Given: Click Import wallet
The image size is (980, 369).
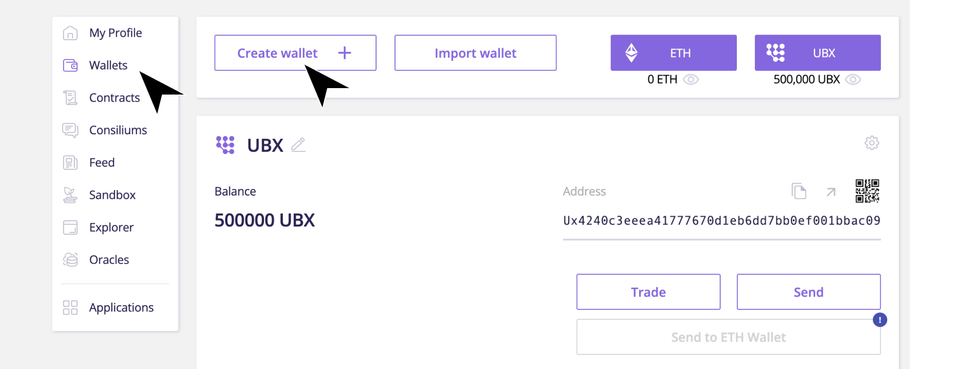Looking at the screenshot, I should point(475,53).
